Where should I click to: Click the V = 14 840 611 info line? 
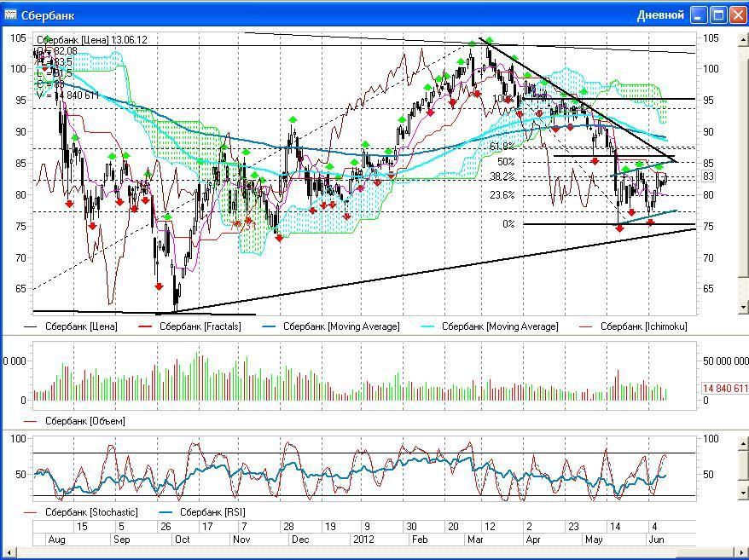pyautogui.click(x=68, y=95)
